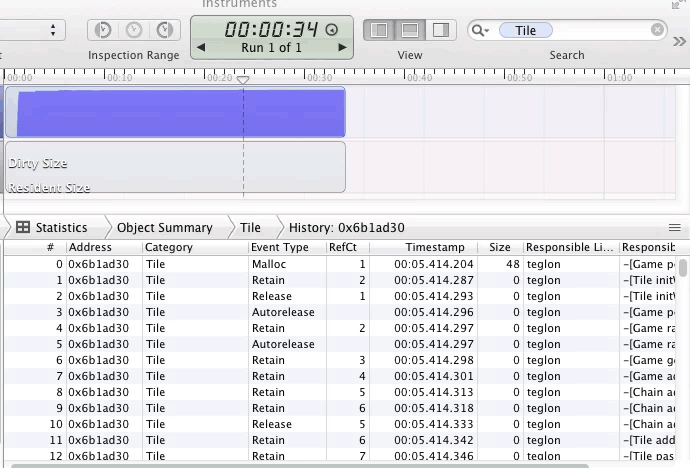
Task: Toggle bottom detail pane view button
Action: click(410, 30)
